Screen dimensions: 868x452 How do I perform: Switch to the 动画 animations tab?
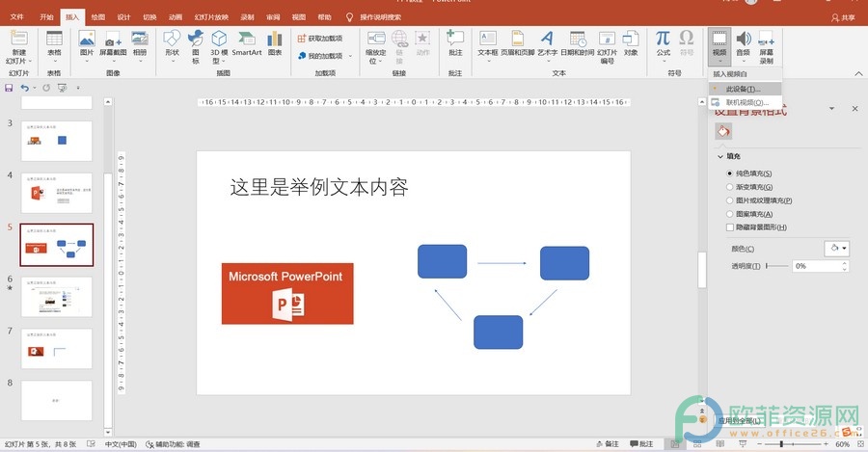click(175, 17)
